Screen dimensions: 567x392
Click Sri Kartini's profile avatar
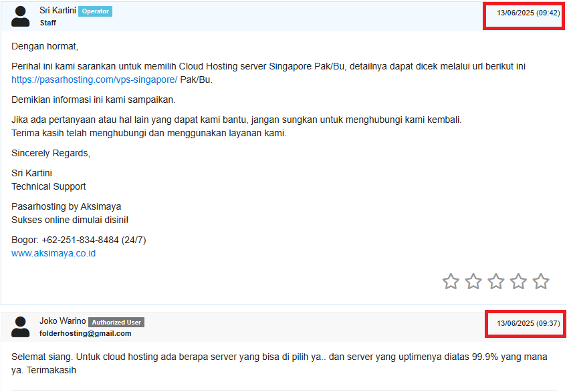[x=20, y=17]
